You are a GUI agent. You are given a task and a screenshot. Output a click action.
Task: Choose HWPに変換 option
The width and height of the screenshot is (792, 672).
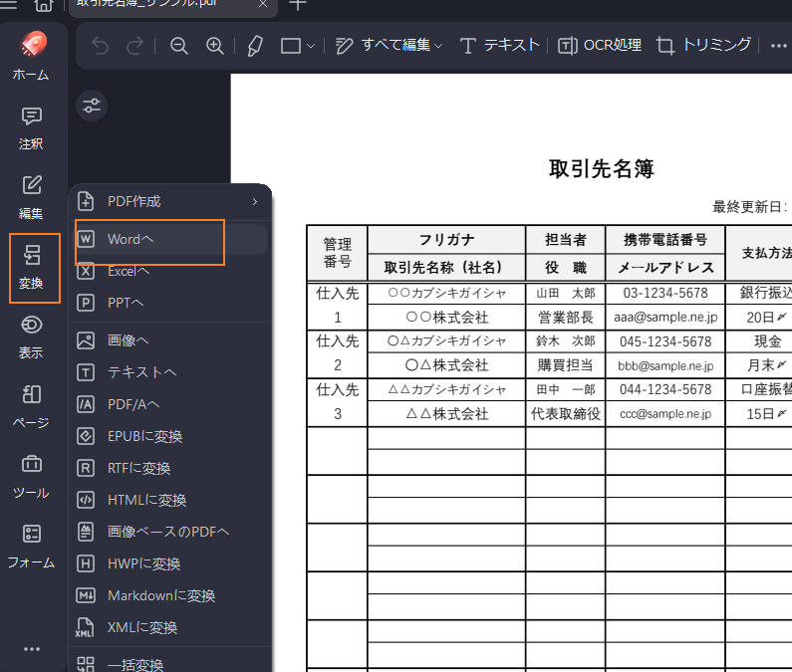click(171, 563)
